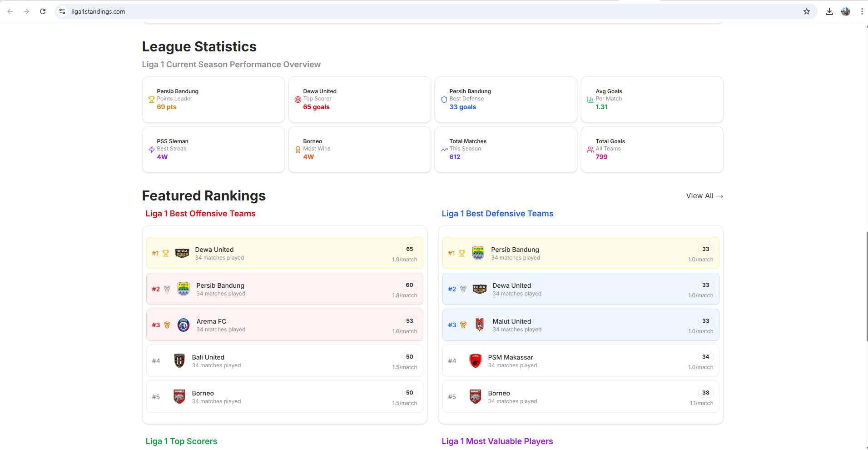Click the Points Leader trophy icon
Screen dimensions: 868x450
pyautogui.click(x=152, y=100)
